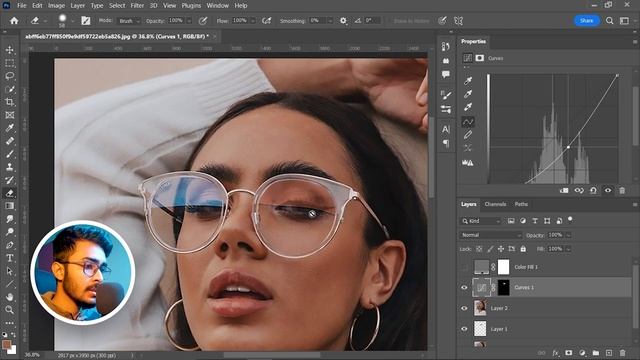Image resolution: width=640 pixels, height=360 pixels.
Task: Select the Eyedropper tool in left toolbar
Action: [x=9, y=128]
